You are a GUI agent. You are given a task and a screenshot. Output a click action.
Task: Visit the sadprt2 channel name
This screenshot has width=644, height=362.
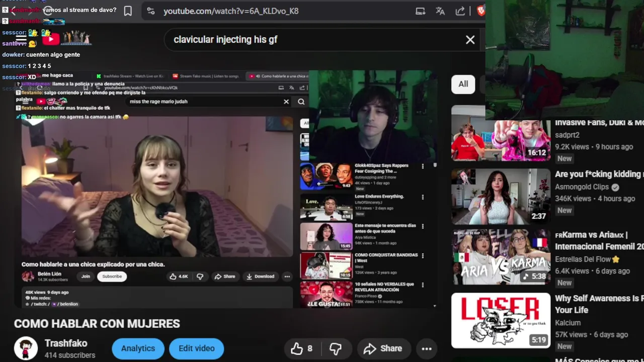click(x=567, y=135)
